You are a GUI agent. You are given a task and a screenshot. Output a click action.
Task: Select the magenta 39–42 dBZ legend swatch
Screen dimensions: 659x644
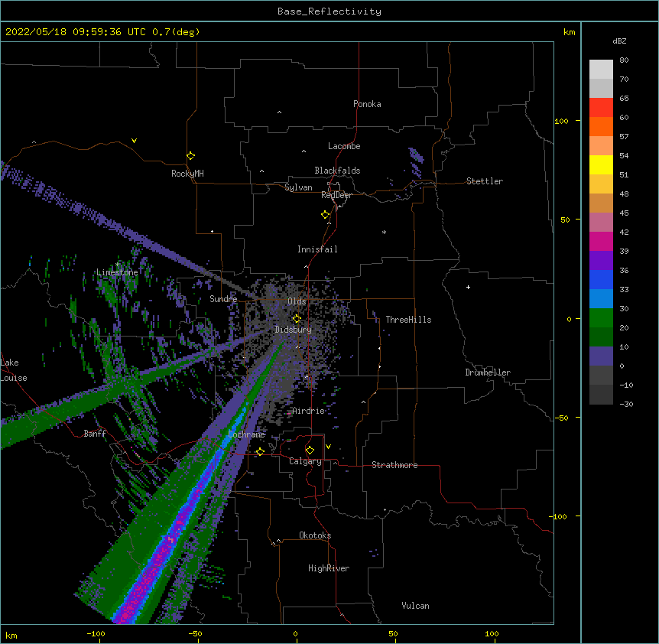(601, 241)
